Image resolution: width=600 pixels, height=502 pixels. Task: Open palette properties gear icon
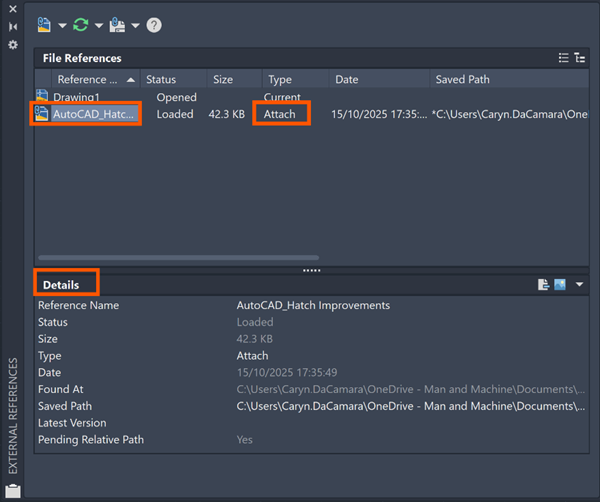(13, 45)
